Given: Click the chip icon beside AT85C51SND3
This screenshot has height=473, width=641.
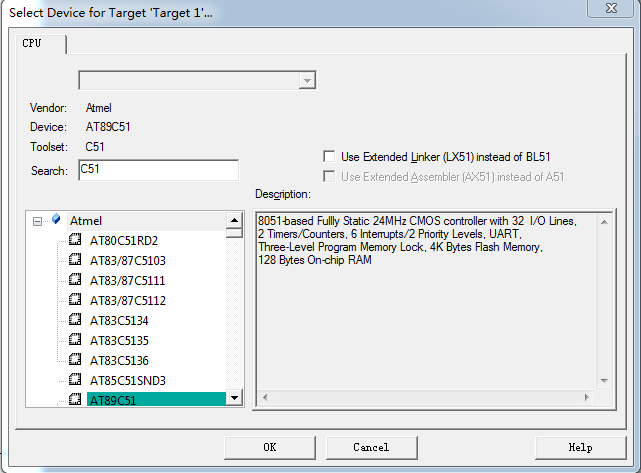Looking at the screenshot, I should pos(75,380).
